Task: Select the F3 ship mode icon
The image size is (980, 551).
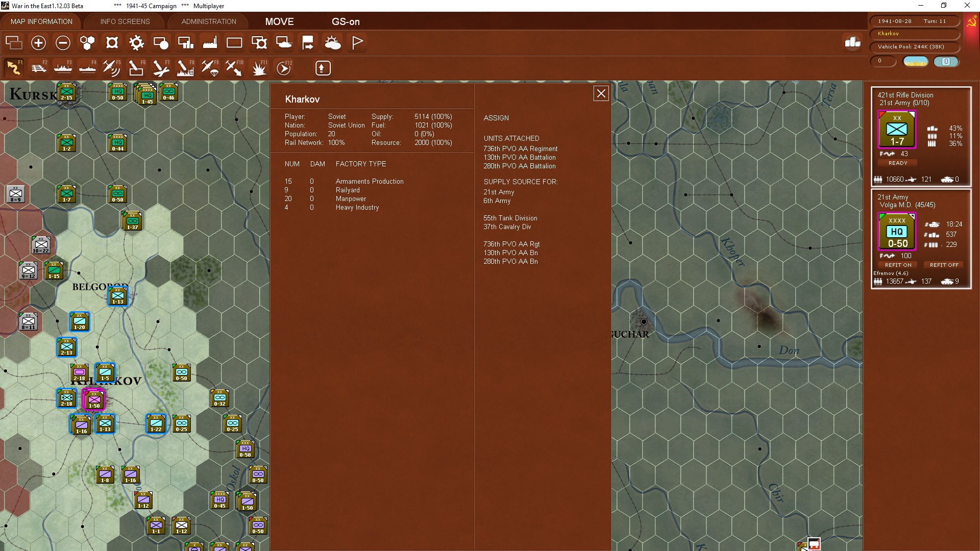Action: pyautogui.click(x=63, y=68)
